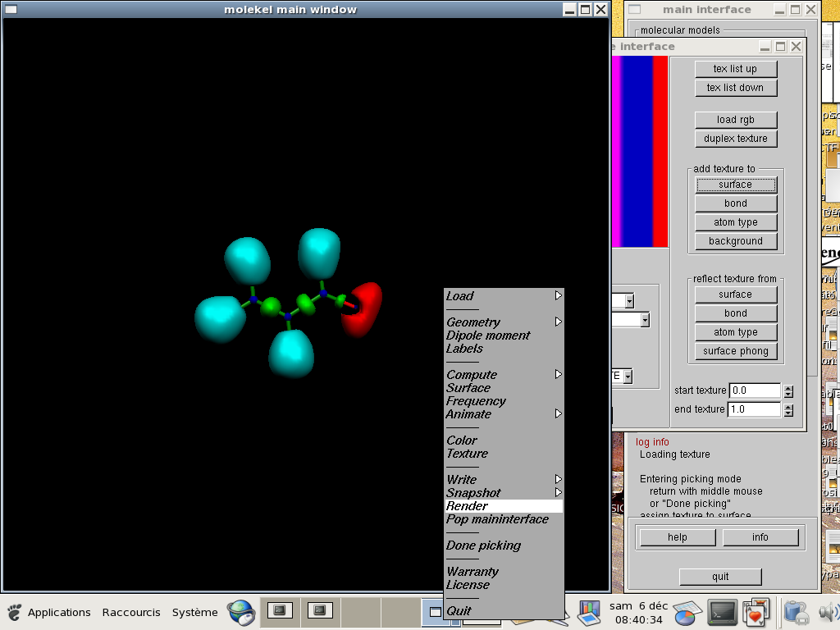Click the playing cards icon in the panel
The width and height of the screenshot is (840, 630).
click(756, 612)
